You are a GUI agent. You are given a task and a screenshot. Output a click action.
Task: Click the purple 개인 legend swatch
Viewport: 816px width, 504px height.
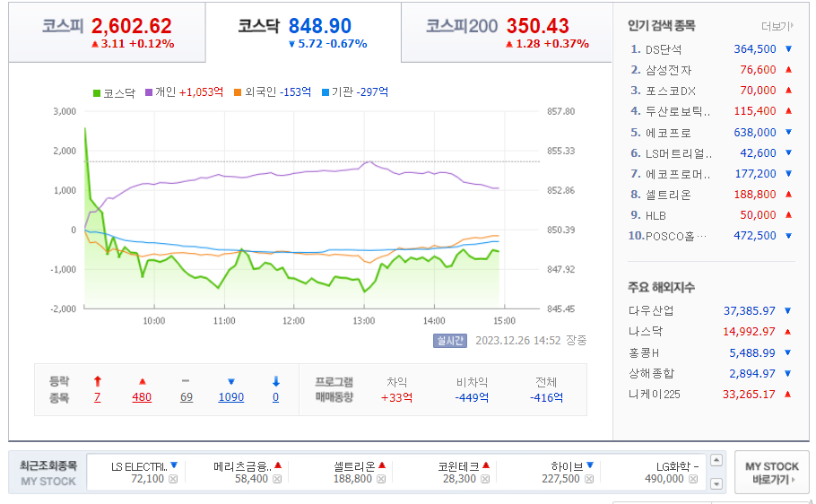coord(149,92)
